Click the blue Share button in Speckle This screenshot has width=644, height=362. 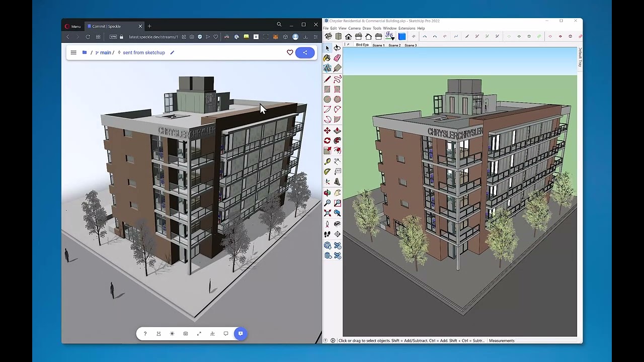(305, 52)
